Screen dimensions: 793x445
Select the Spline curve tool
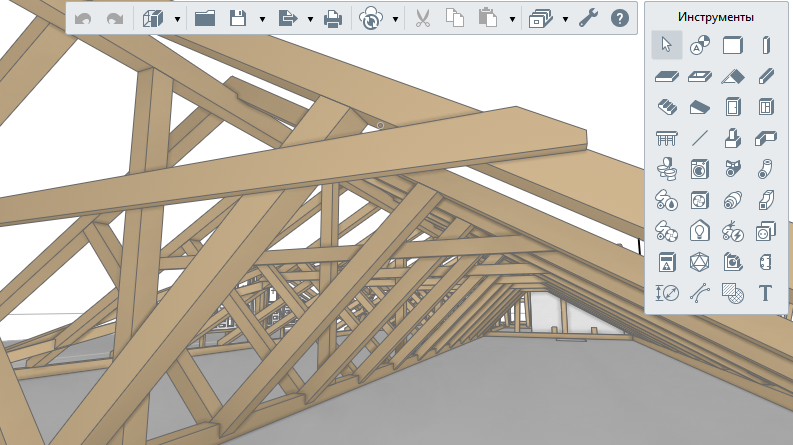[700, 293]
